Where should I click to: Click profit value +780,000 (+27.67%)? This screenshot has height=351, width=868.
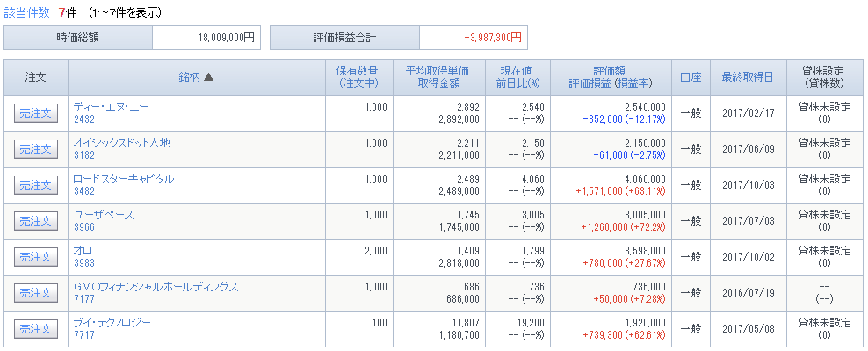click(x=625, y=262)
